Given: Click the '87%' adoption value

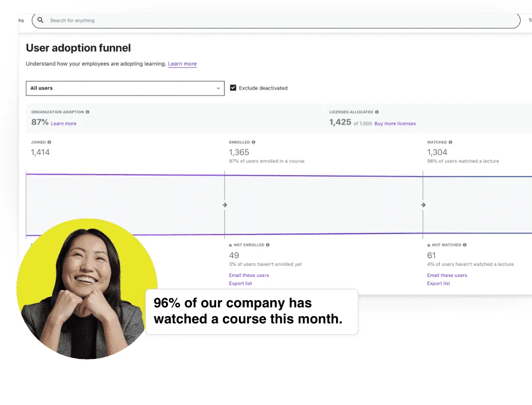Looking at the screenshot, I should click(40, 122).
